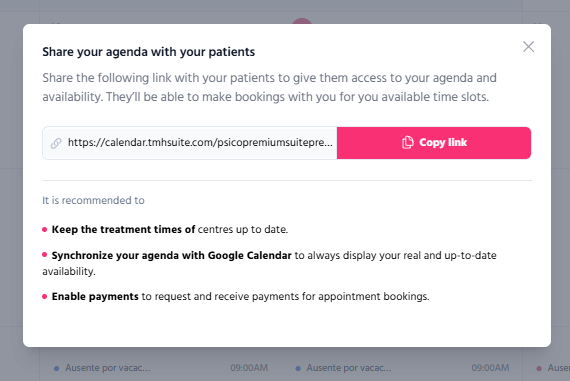The image size is (570, 381).
Task: Click the 'Share your agenda with your patients' heading
Action: coord(148,52)
